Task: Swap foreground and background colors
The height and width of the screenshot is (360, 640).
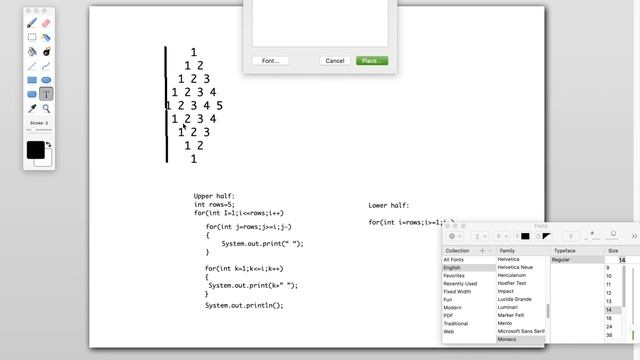Action: coord(49,144)
